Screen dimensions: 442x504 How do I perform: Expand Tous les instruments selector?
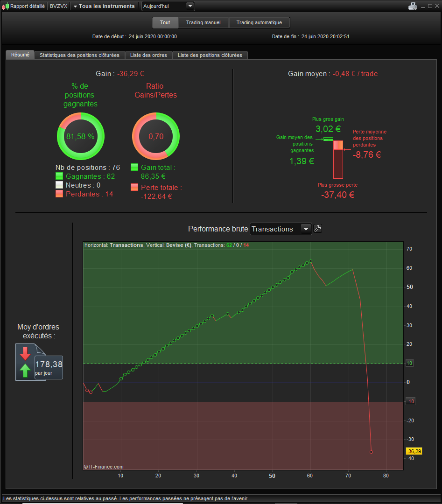(104, 6)
